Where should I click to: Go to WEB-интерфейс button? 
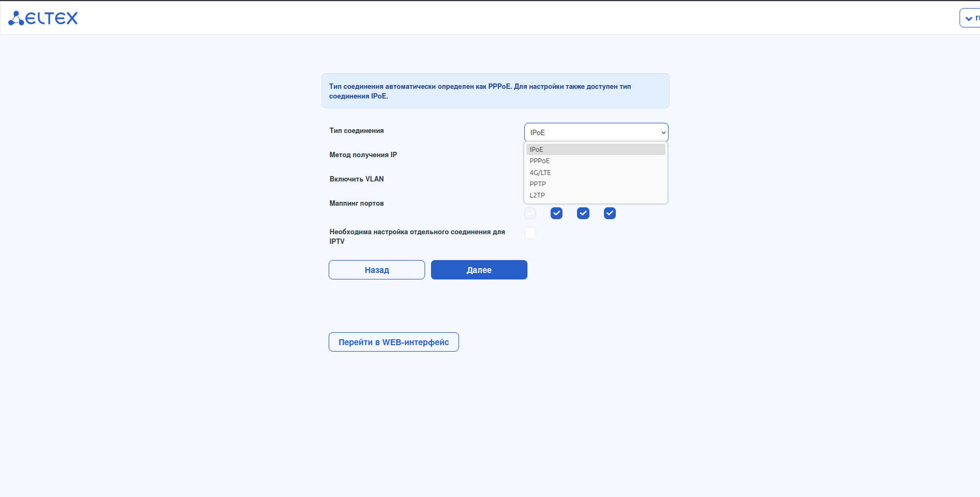coord(394,342)
